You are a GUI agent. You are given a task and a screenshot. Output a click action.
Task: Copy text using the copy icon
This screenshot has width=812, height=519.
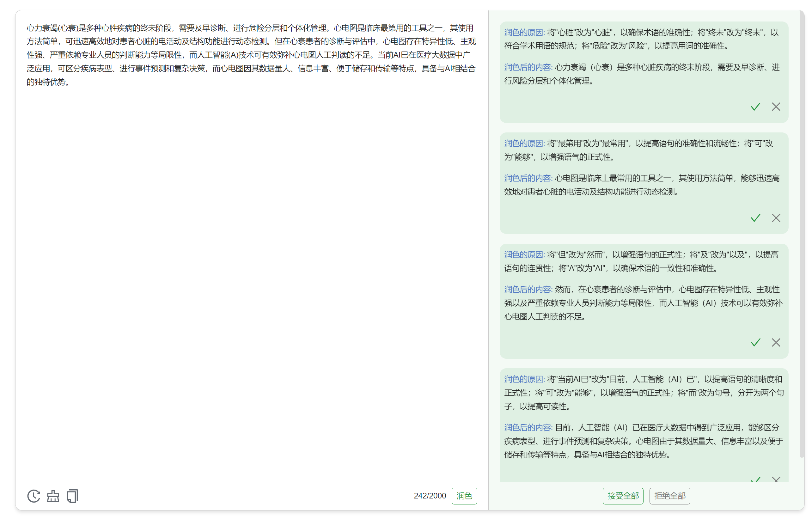[72, 496]
